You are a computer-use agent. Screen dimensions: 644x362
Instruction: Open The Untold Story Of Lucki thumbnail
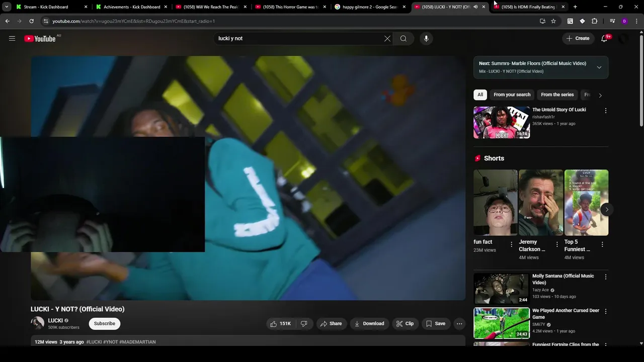pyautogui.click(x=502, y=122)
